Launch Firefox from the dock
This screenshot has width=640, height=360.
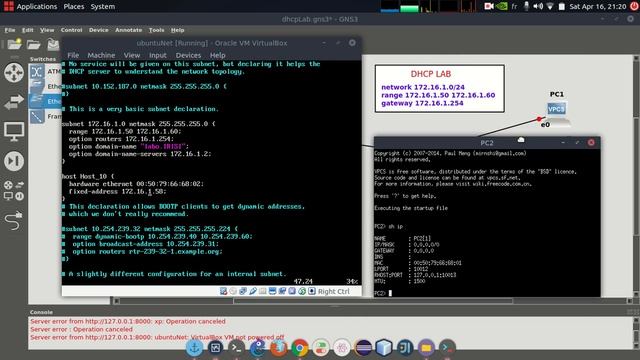pyautogui.click(x=278, y=348)
